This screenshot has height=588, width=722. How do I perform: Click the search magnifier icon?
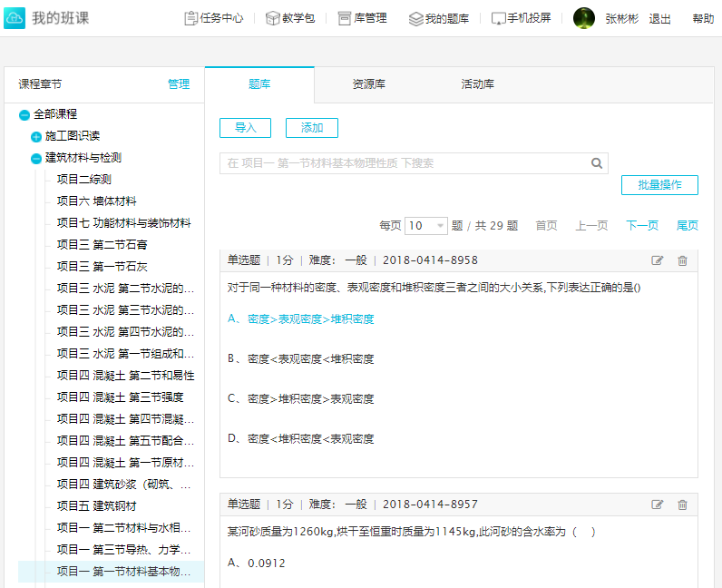point(597,163)
